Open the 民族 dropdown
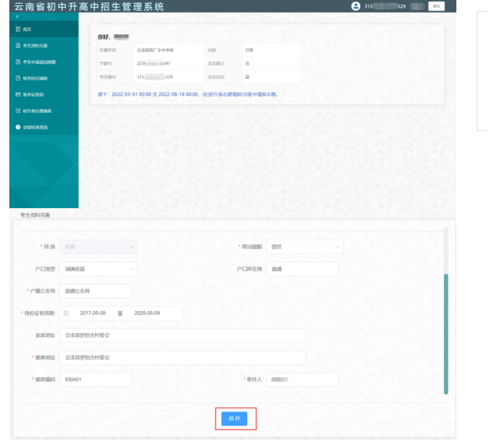The width and height of the screenshot is (488, 448). 98,247
